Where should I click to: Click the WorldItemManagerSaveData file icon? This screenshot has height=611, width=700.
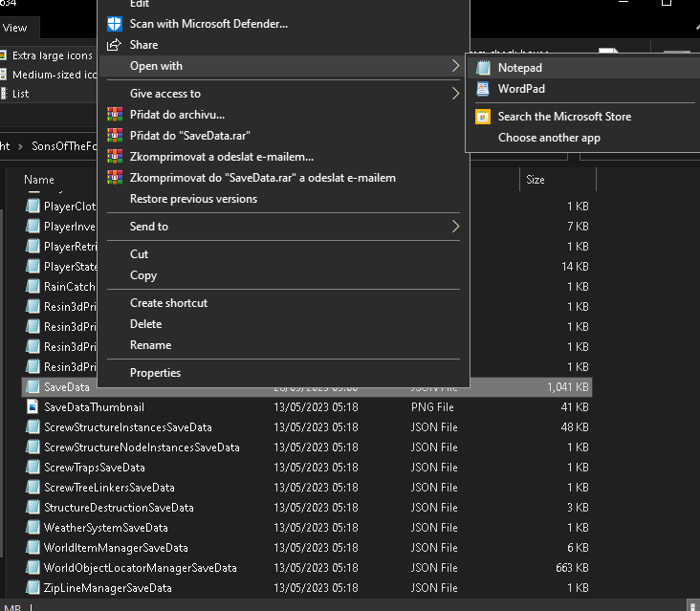33,548
